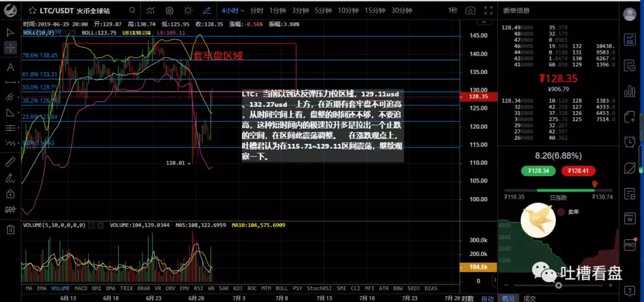Viewport: 644px width, 302px height.
Task: Switch to the 概况 tab
Action: (x=509, y=298)
